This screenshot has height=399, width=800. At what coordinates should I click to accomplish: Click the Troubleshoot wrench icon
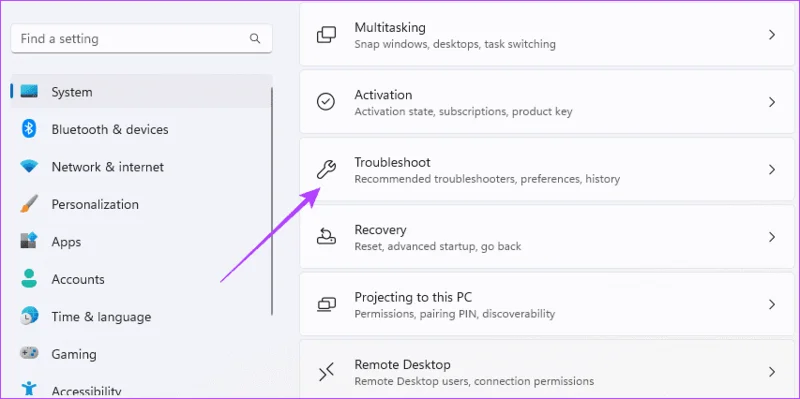[x=326, y=169]
